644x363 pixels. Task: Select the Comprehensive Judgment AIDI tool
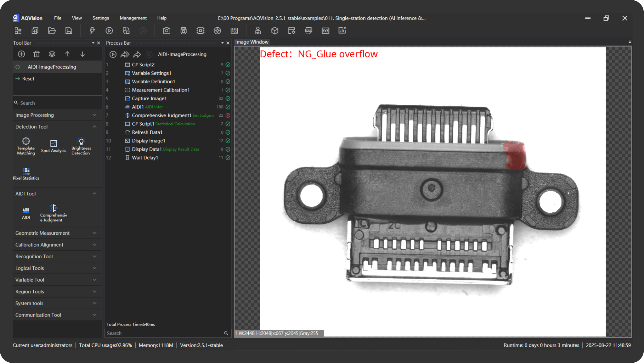54,213
